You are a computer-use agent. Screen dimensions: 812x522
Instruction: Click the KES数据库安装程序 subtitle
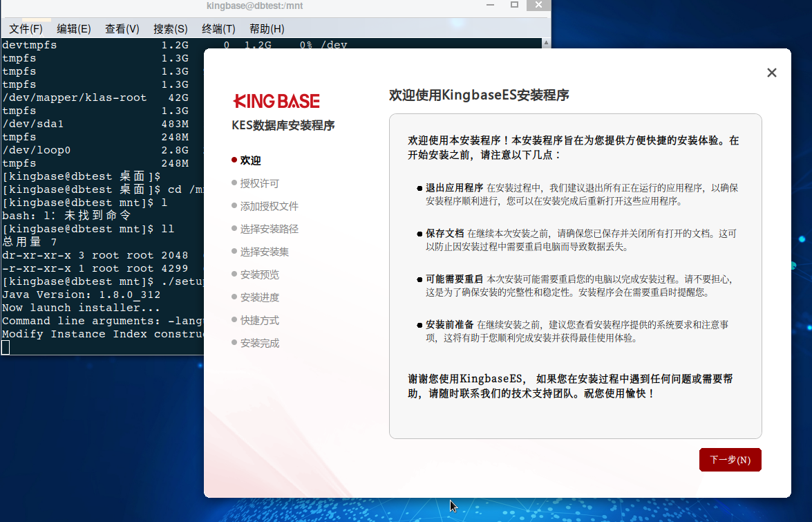[x=283, y=125]
